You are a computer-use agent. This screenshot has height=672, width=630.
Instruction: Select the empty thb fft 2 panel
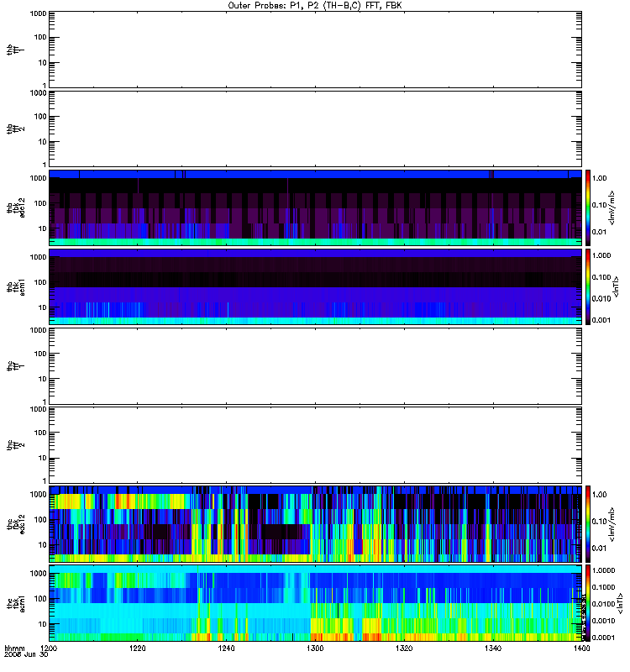pos(315,129)
